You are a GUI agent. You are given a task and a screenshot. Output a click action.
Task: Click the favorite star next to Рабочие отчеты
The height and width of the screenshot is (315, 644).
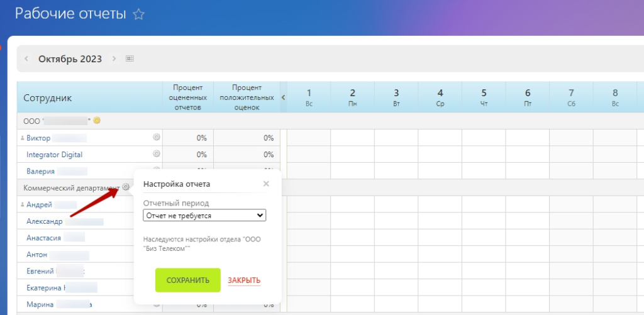click(139, 14)
